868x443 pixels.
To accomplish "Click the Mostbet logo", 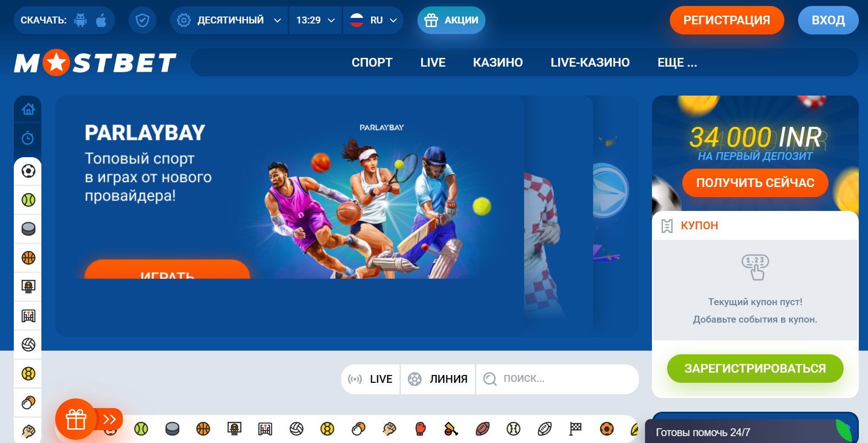I will tap(95, 62).
